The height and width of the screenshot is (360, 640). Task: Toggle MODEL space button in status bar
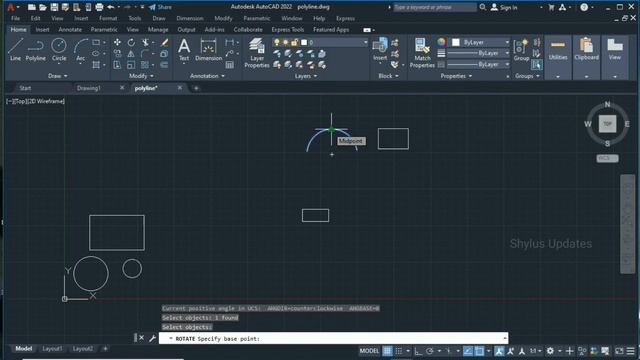pos(369,351)
